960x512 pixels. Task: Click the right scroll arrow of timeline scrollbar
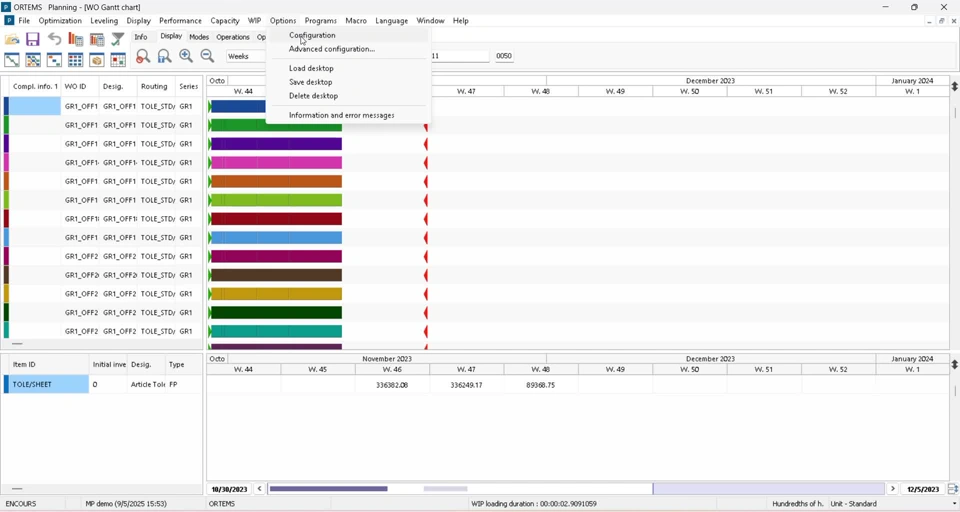893,489
